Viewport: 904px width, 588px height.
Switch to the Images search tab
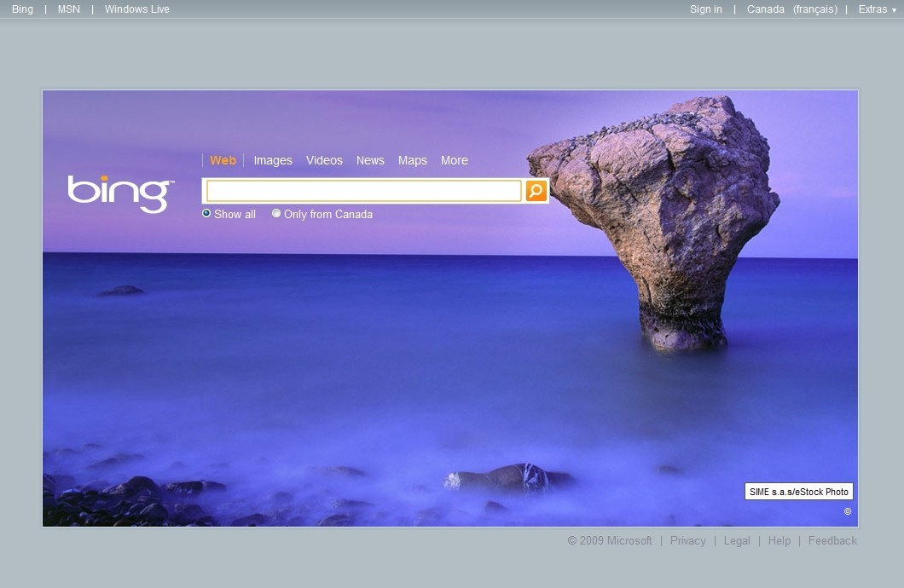pos(273,160)
